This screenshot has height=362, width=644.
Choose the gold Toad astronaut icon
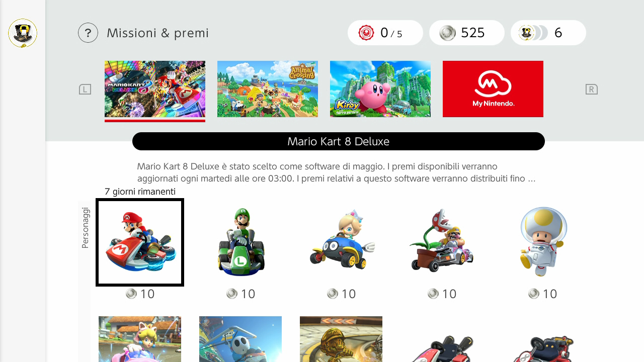click(x=542, y=242)
